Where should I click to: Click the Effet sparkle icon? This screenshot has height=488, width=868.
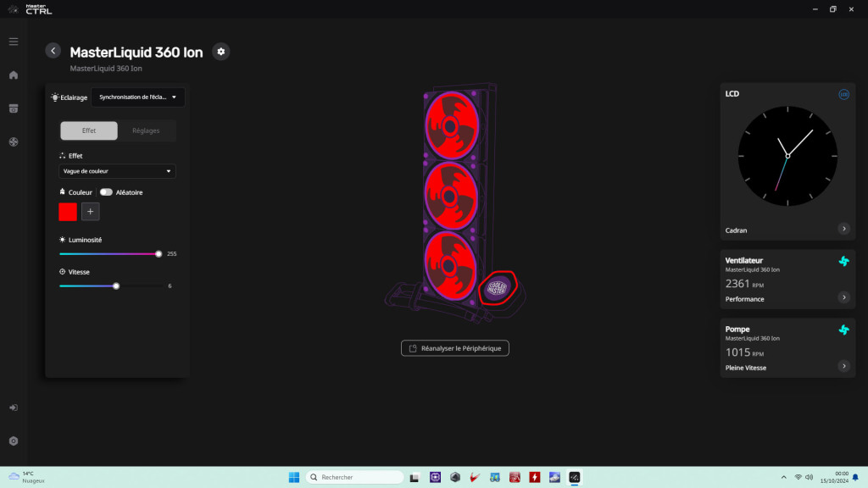62,156
